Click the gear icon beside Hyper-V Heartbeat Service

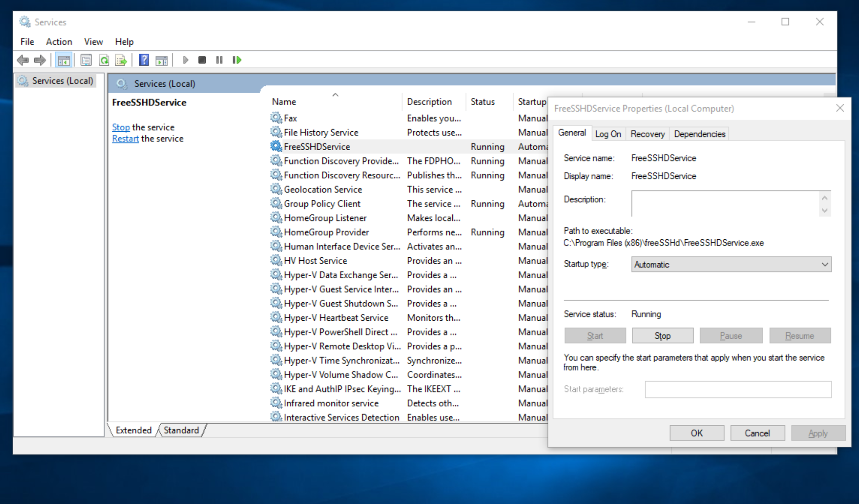click(276, 317)
